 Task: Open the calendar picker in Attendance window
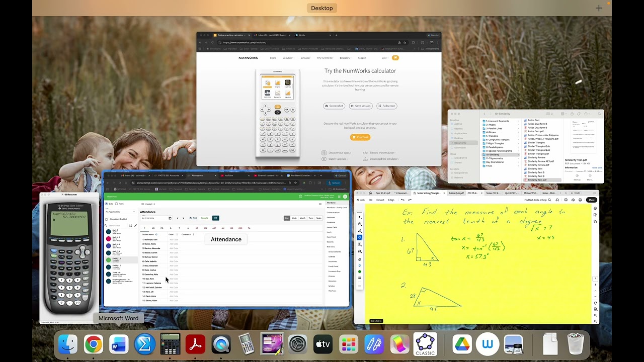click(170, 218)
